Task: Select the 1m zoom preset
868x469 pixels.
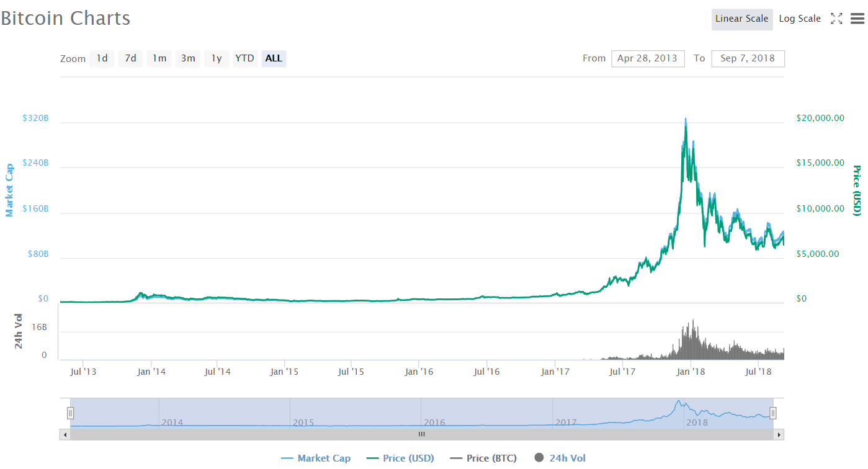Action: pos(159,58)
